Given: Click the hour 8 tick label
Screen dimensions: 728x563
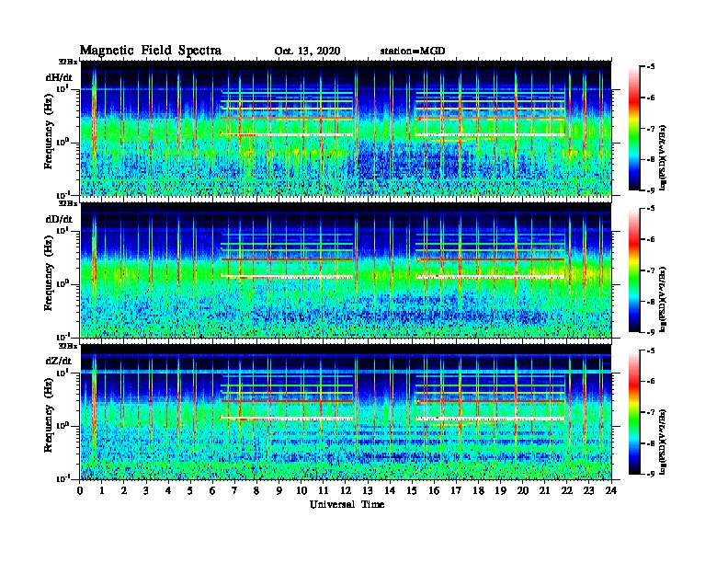Looking at the screenshot, I should (256, 490).
